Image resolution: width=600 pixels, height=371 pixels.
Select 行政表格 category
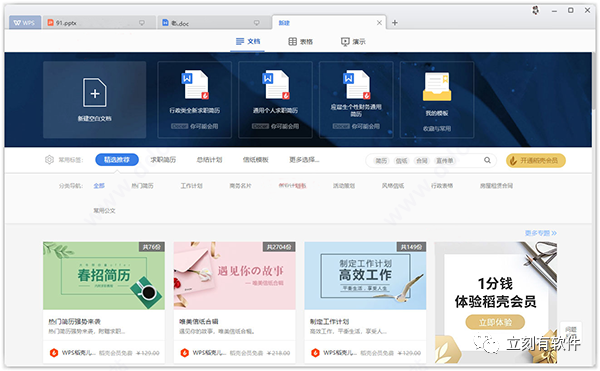coord(442,186)
